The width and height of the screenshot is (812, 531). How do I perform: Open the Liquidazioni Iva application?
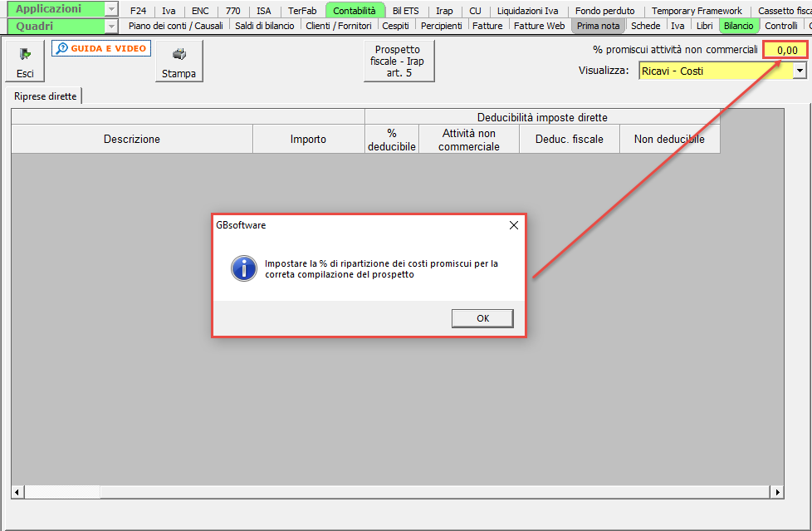click(527, 11)
